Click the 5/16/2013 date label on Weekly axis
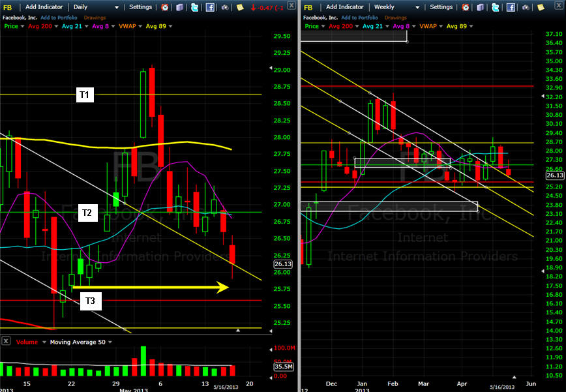 502,387
